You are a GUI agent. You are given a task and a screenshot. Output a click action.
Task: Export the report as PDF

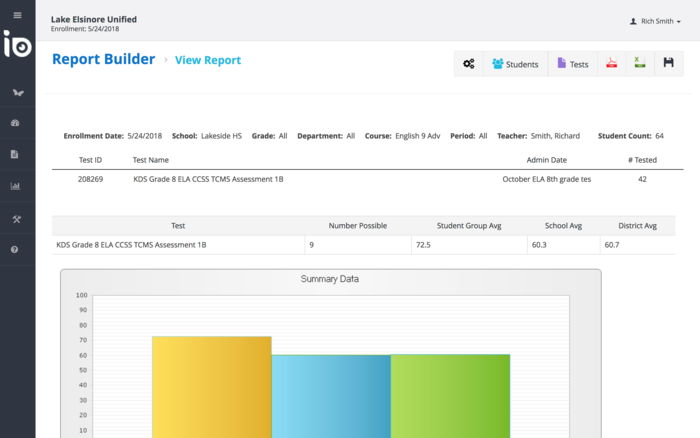[609, 64]
